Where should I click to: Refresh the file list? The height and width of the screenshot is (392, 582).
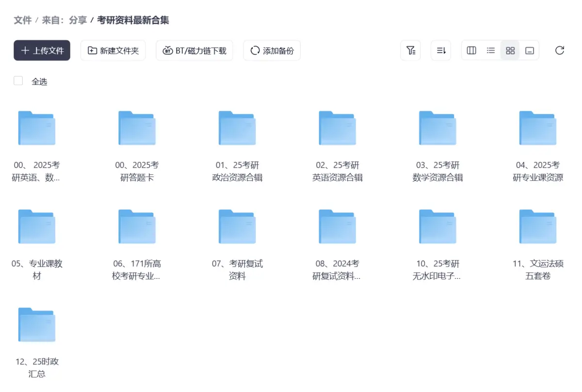pos(560,50)
